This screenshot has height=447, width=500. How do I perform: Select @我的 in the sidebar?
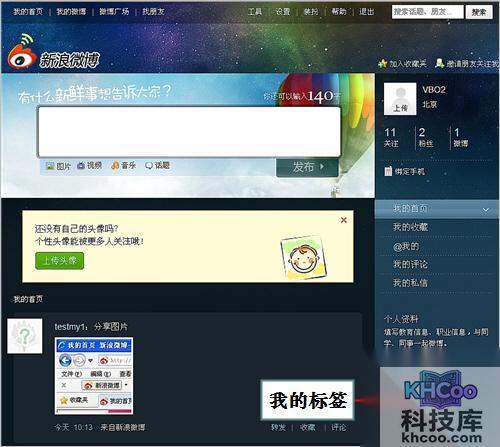click(x=406, y=246)
